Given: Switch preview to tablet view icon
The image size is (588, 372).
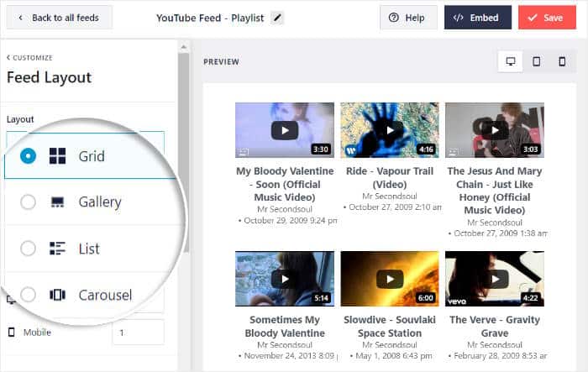Looking at the screenshot, I should (x=536, y=61).
